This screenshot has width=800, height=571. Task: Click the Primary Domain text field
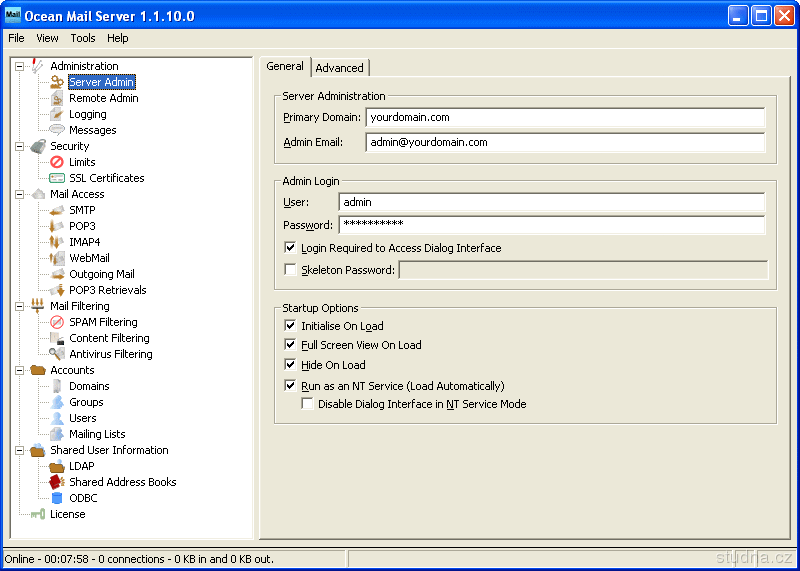(564, 118)
